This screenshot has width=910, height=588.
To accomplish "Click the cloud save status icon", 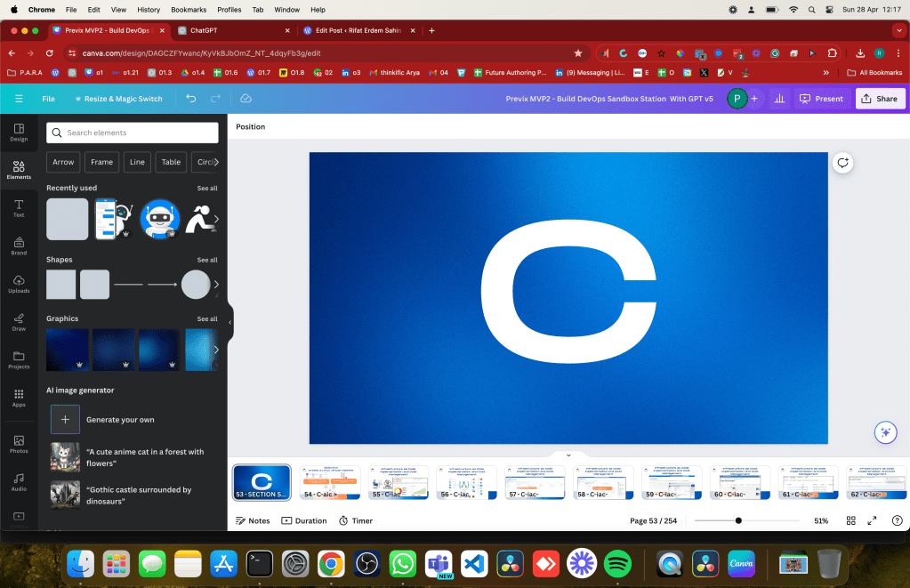I will click(x=246, y=99).
